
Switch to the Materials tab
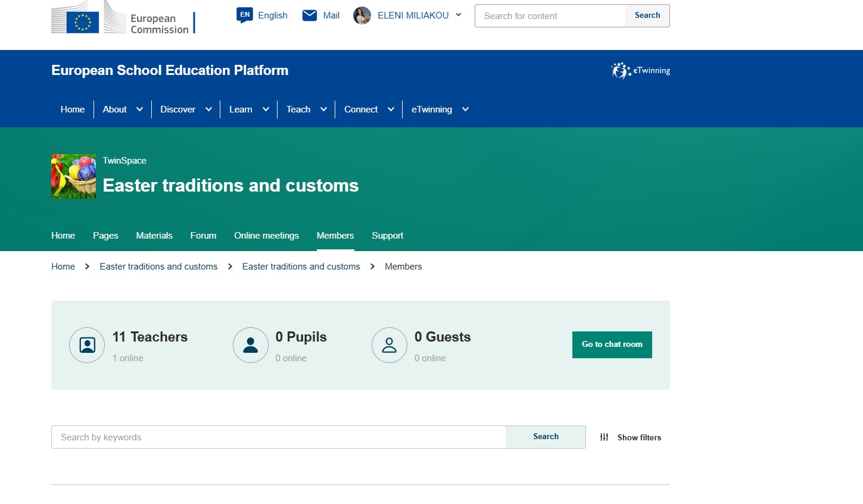154,236
